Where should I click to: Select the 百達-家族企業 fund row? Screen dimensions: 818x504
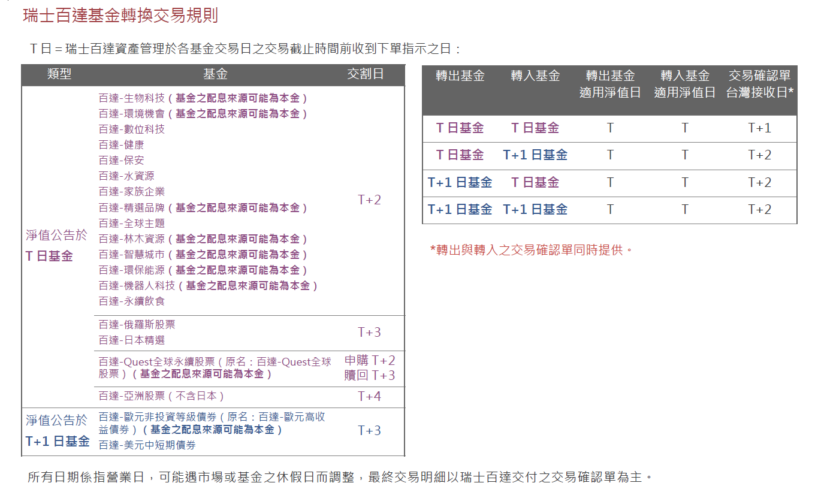click(x=132, y=192)
